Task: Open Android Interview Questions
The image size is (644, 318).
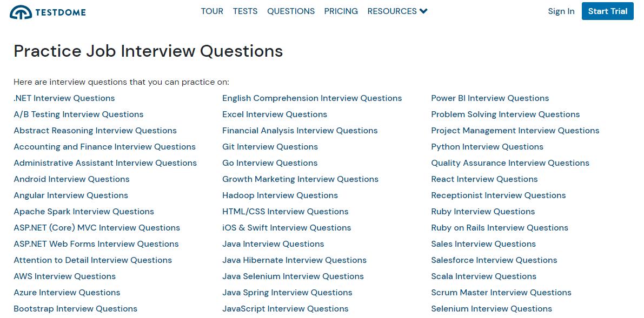Action: (x=71, y=179)
